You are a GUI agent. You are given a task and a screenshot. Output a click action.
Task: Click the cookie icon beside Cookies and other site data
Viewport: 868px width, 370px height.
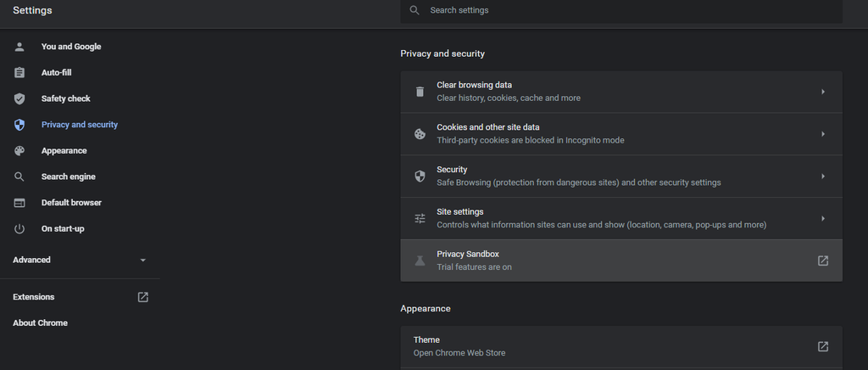420,134
